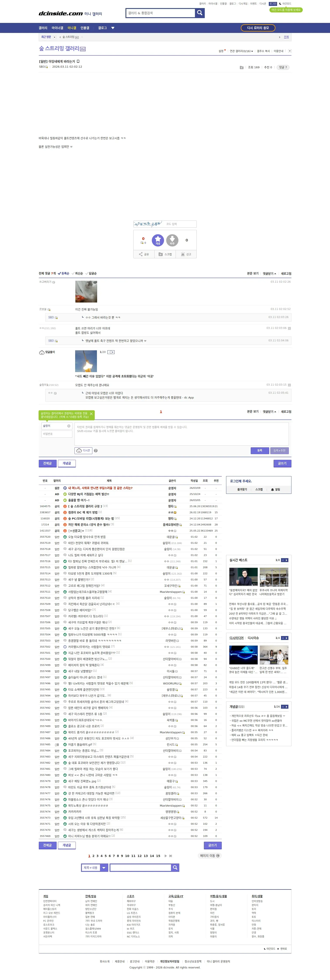This screenshot has width=330, height=980.
Task: Click the 글쓰기 button above the post list
Action: pos(282,463)
